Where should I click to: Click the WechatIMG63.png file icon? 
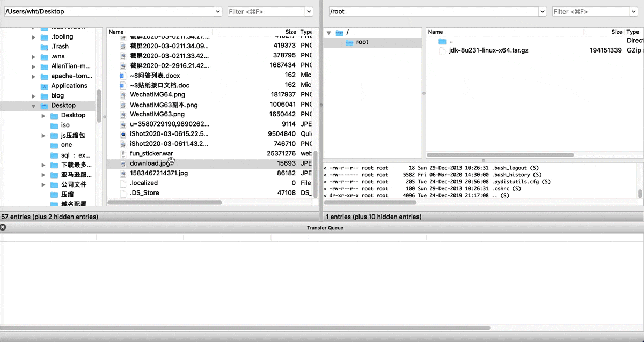click(x=122, y=115)
